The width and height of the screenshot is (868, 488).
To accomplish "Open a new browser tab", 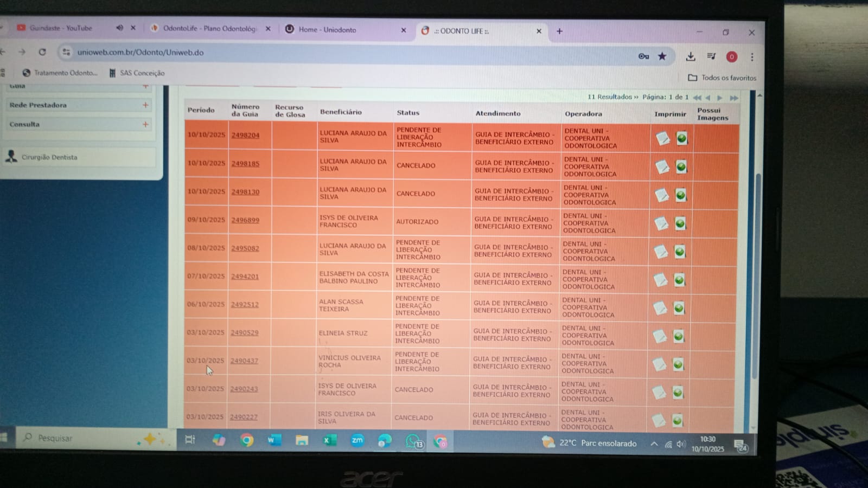I will 559,31.
